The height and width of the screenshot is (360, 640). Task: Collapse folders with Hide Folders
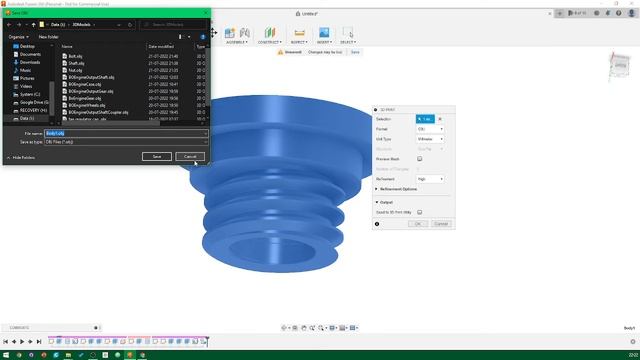point(21,158)
